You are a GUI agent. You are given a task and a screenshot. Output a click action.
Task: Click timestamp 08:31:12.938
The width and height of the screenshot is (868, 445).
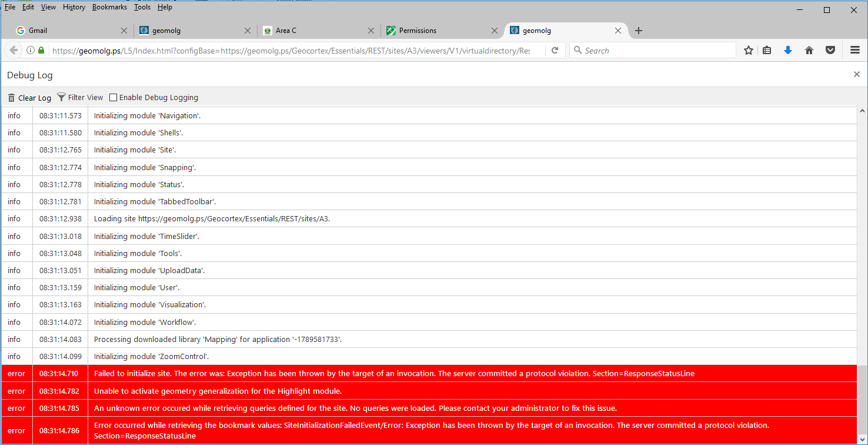[x=61, y=218]
